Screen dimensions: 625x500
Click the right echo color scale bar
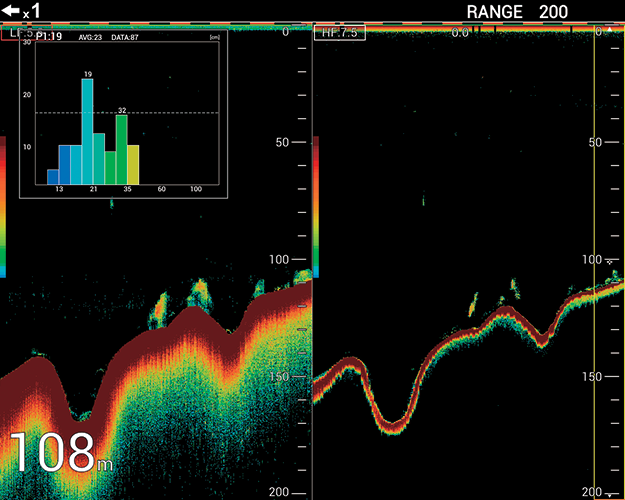click(317, 206)
